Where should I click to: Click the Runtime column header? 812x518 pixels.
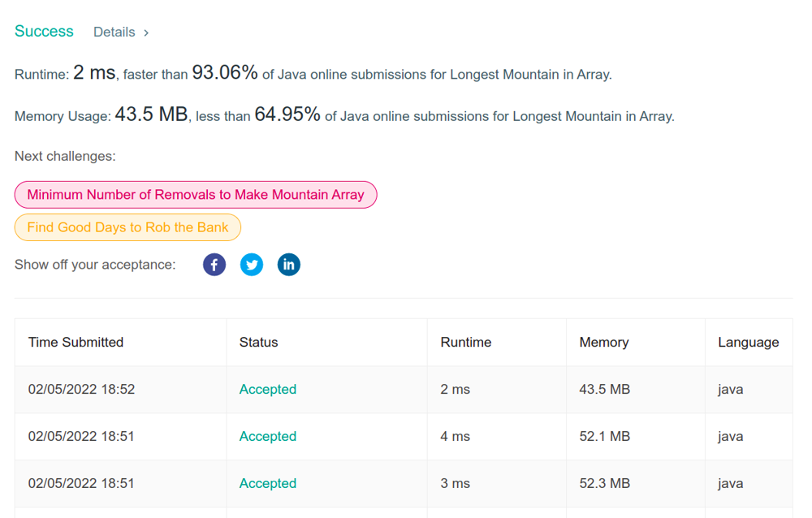(465, 343)
